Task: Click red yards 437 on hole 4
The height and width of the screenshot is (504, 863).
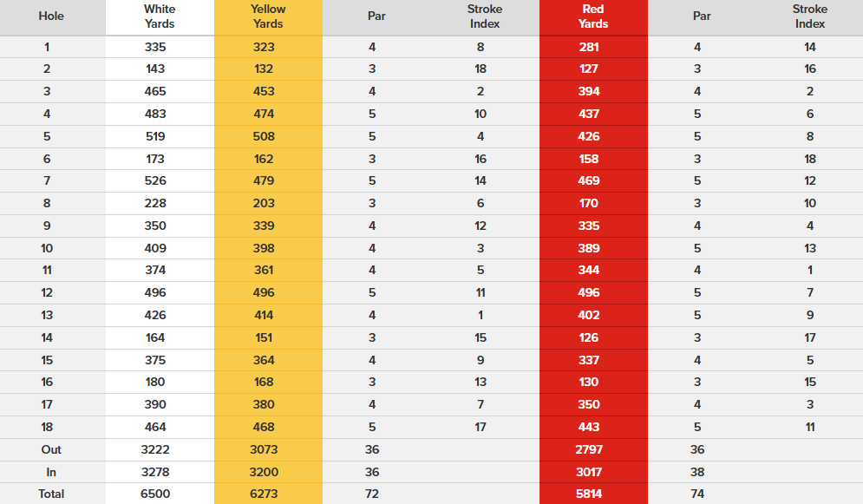Action: point(588,115)
